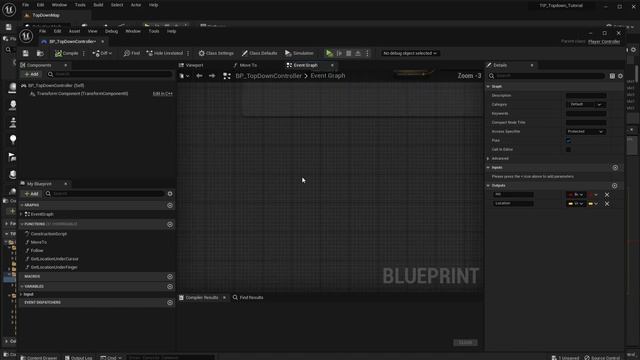This screenshot has width=640, height=360.
Task: Open the Tools menu in blueprint editor
Action: 154,31
